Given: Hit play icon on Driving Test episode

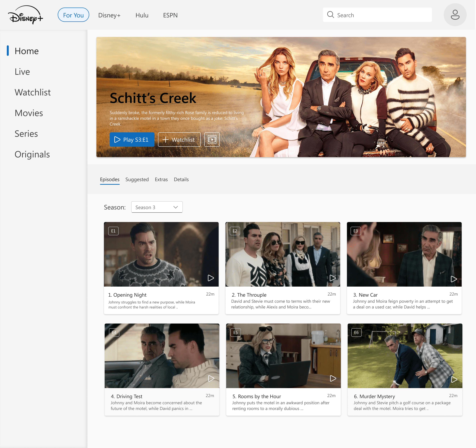Looking at the screenshot, I should pos(211,378).
